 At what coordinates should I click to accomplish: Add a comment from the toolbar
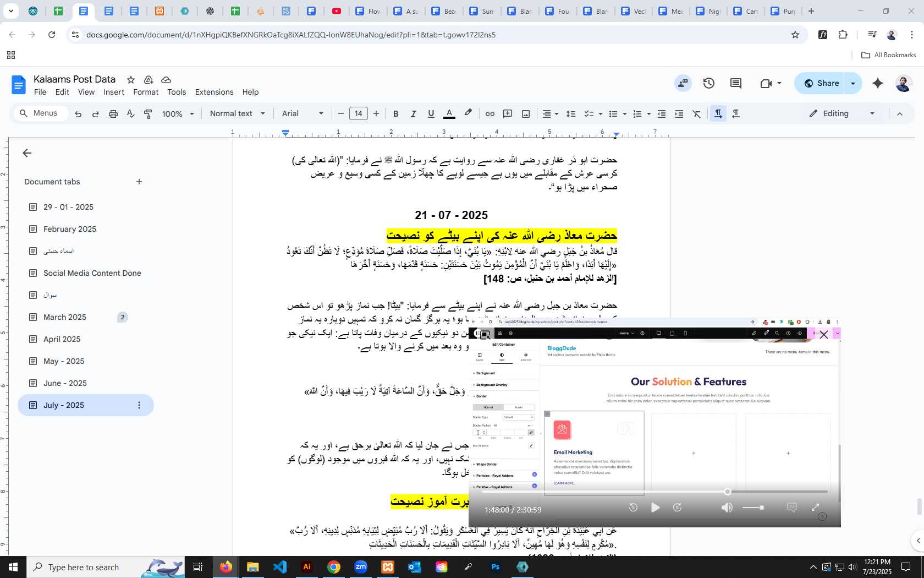coord(508,114)
